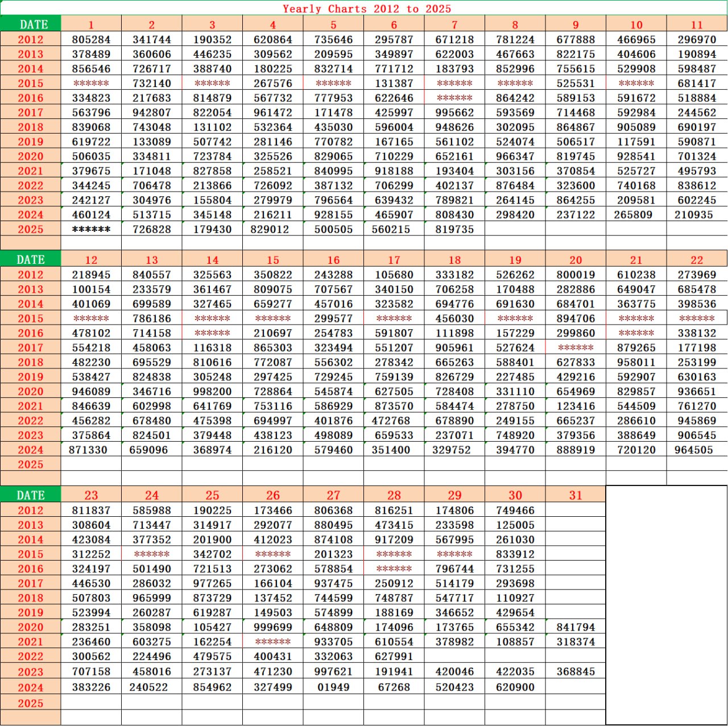
Task: Click the cell containing 218945
Action: pyautogui.click(x=91, y=274)
